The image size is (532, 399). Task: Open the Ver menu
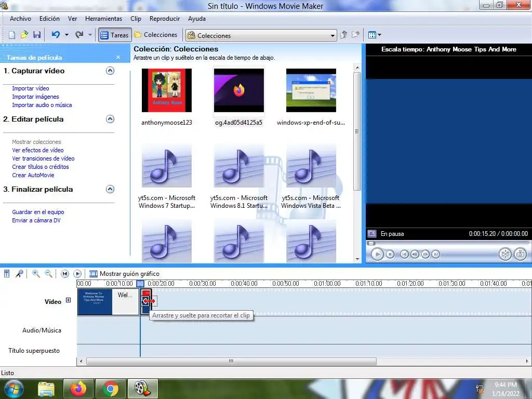(72, 19)
